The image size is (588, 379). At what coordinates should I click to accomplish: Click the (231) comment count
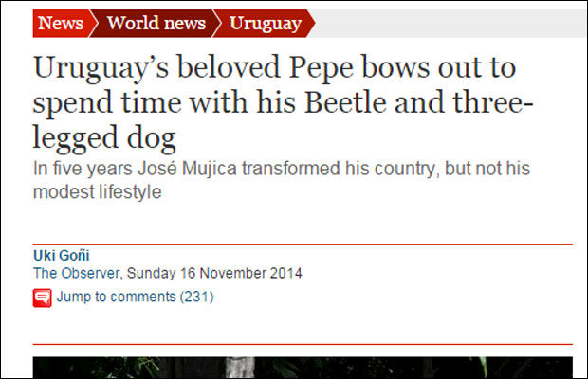(197, 298)
